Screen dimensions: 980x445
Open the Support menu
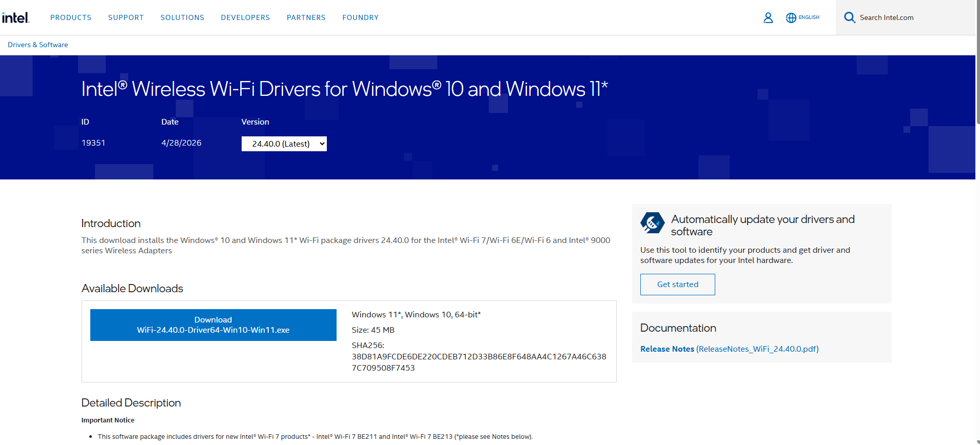tap(126, 17)
